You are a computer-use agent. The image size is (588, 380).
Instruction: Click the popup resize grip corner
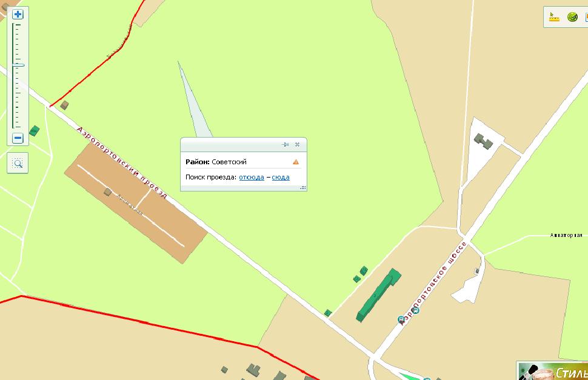(303, 188)
